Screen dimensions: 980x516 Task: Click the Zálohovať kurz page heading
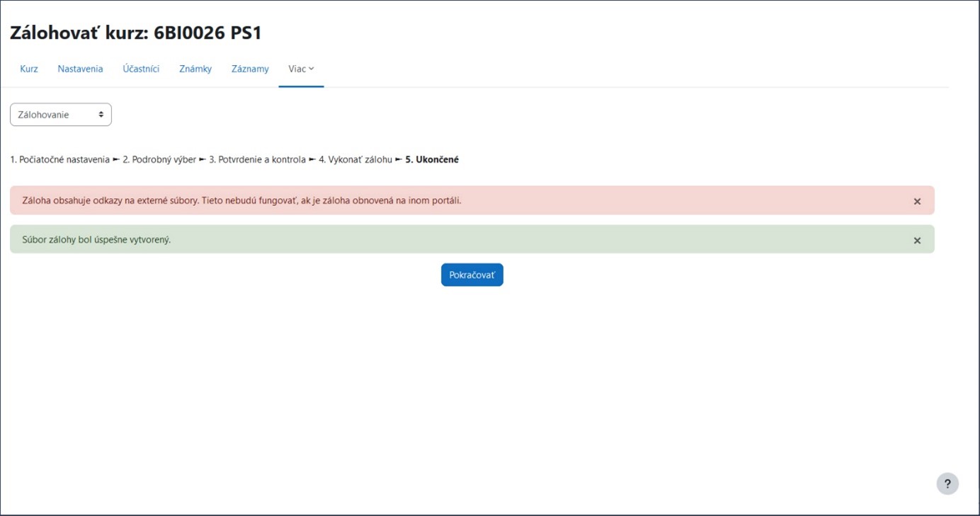coord(136,33)
